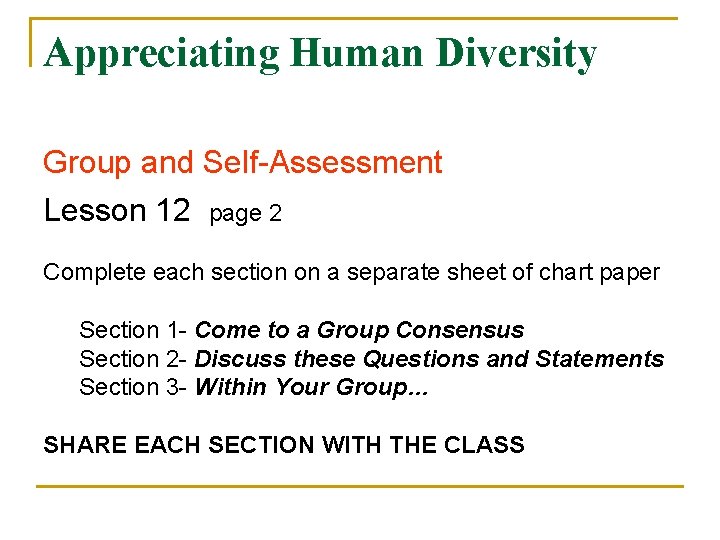Click the small "page 2" label

245,214
